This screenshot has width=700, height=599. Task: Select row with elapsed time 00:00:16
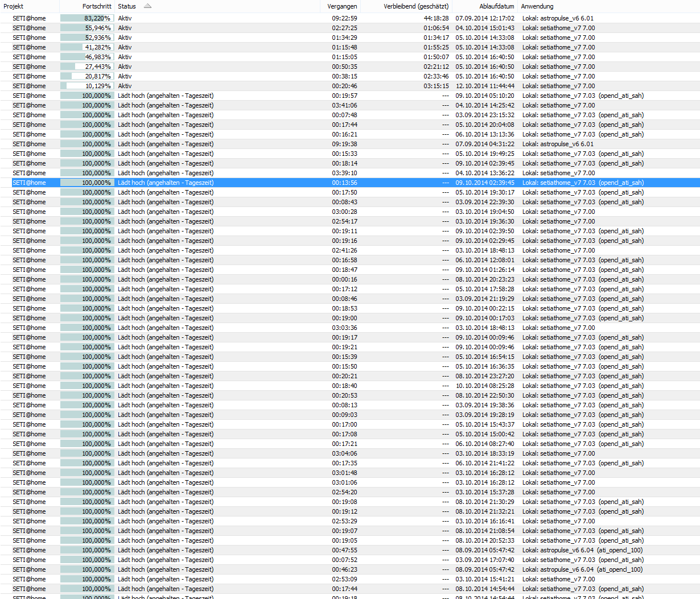click(x=350, y=279)
